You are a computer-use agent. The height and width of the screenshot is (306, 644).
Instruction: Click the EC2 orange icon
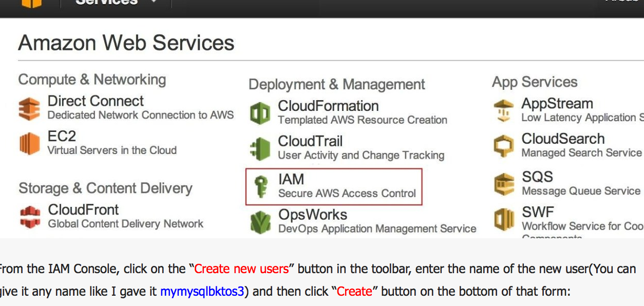(29, 144)
